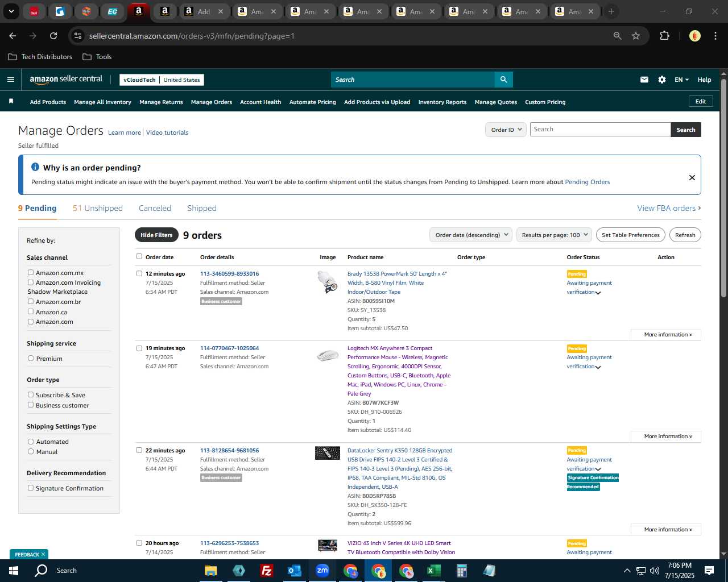
Task: Click the amazon seller central logo
Action: [x=66, y=80]
